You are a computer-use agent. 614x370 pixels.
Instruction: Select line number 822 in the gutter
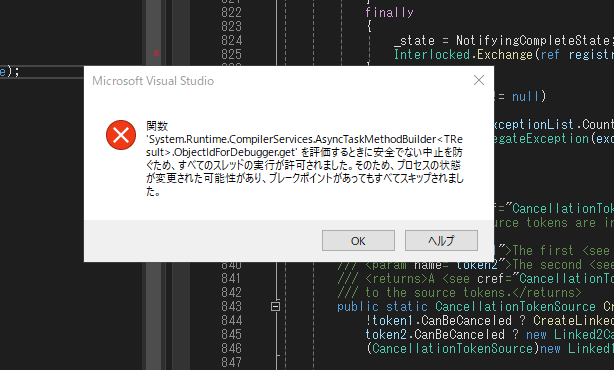point(231,13)
